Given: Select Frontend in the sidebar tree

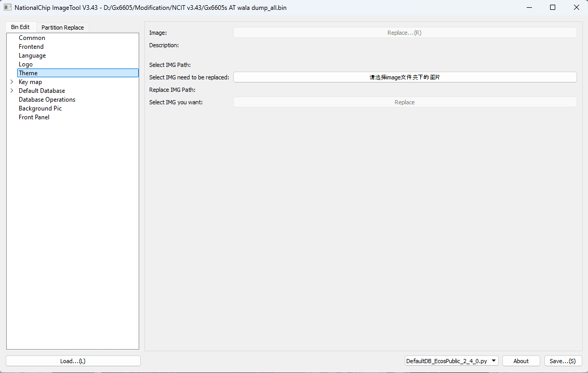Looking at the screenshot, I should [31, 46].
